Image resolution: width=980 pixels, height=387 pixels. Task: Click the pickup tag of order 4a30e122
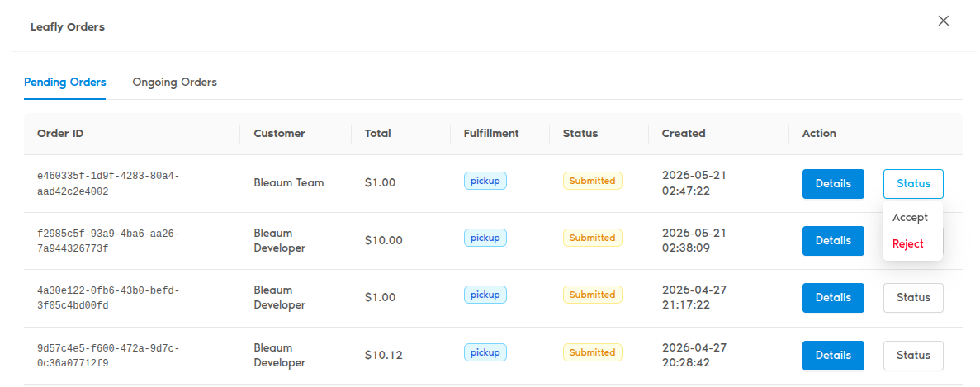(485, 295)
